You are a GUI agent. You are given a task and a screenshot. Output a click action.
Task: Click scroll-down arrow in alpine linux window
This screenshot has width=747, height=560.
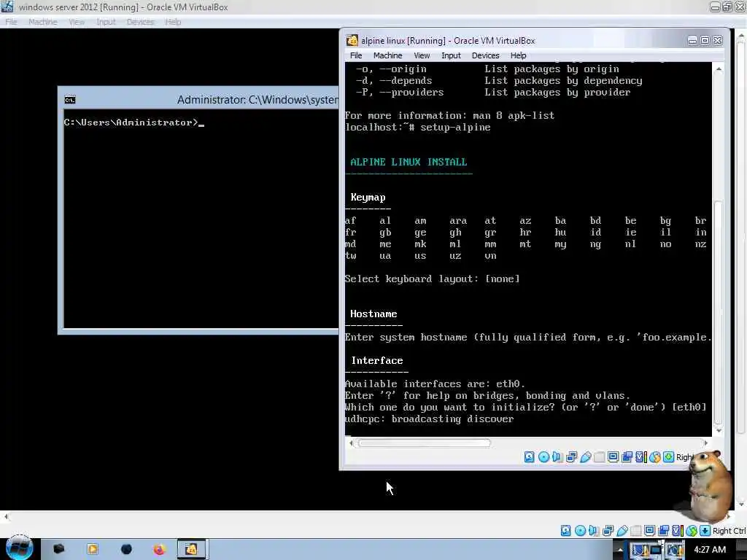click(x=719, y=431)
